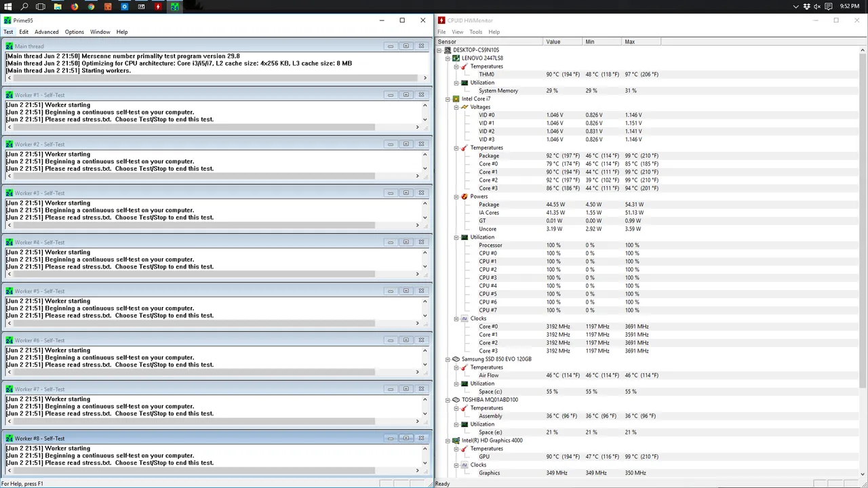The height and width of the screenshot is (488, 868).
Task: Open the Windows Start menu
Action: tap(7, 6)
